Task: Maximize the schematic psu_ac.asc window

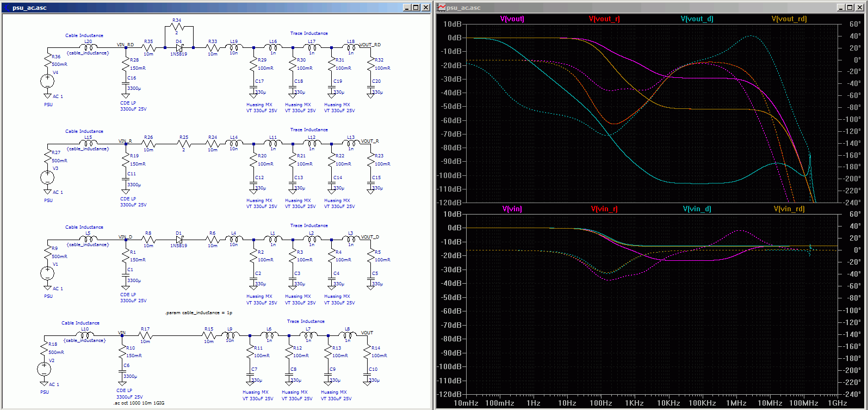Action: tap(416, 8)
